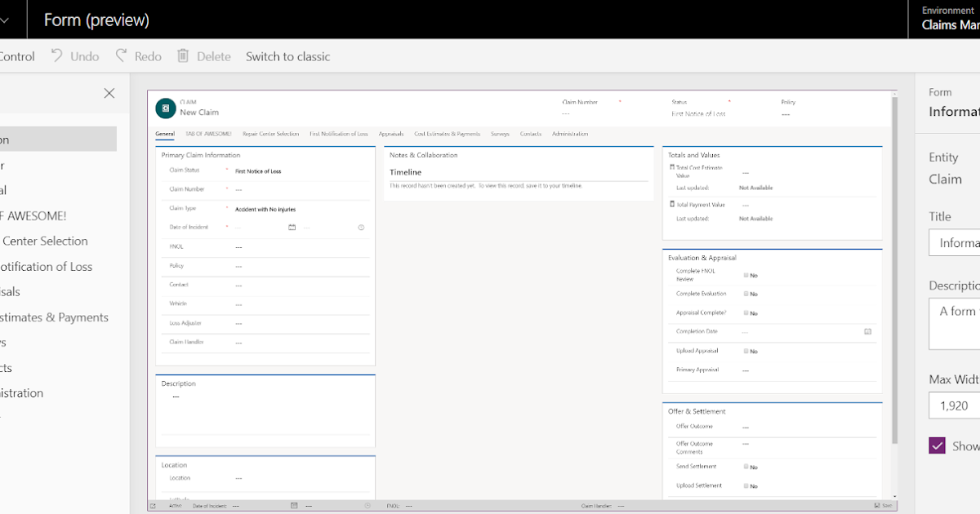Uncheck the Show checkbox in right panel
The image size is (980, 514).
coord(937,445)
